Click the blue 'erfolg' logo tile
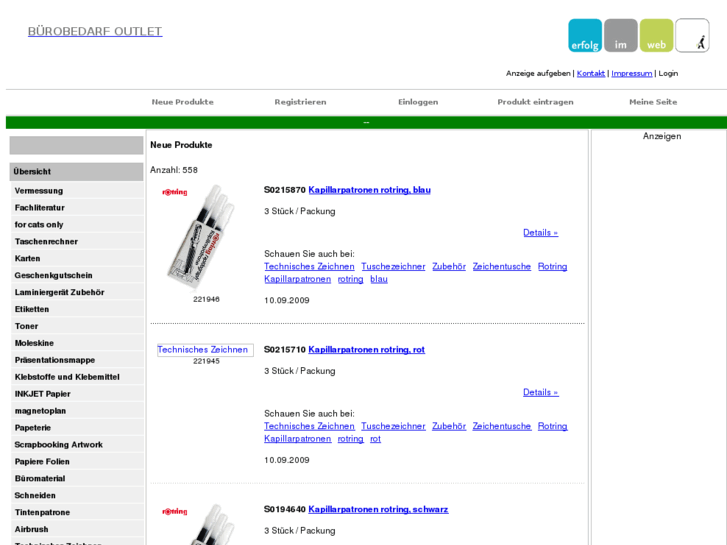Image resolution: width=727 pixels, height=545 pixels. coord(585,36)
